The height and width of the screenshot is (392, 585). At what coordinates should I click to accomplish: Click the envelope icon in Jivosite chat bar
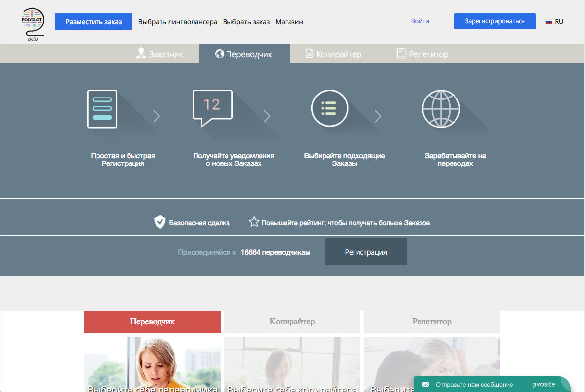[x=425, y=384]
